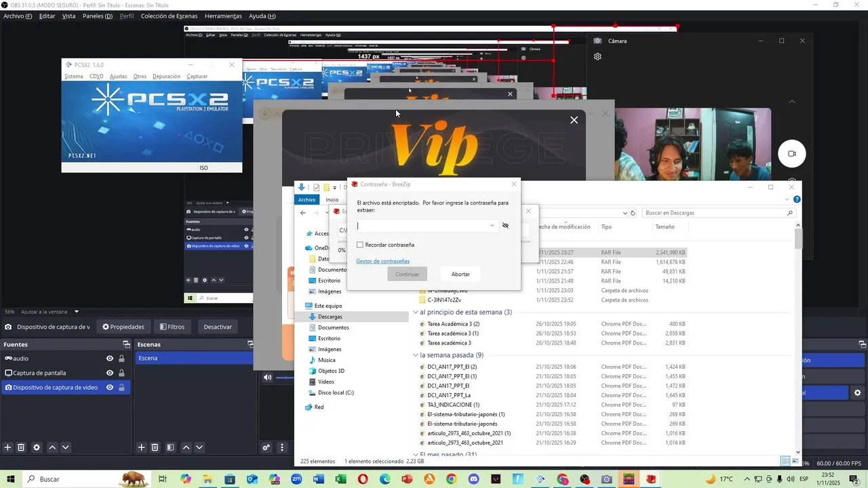Click Abortar in the password dialog
Screen dimensions: 868x488
[x=460, y=274]
